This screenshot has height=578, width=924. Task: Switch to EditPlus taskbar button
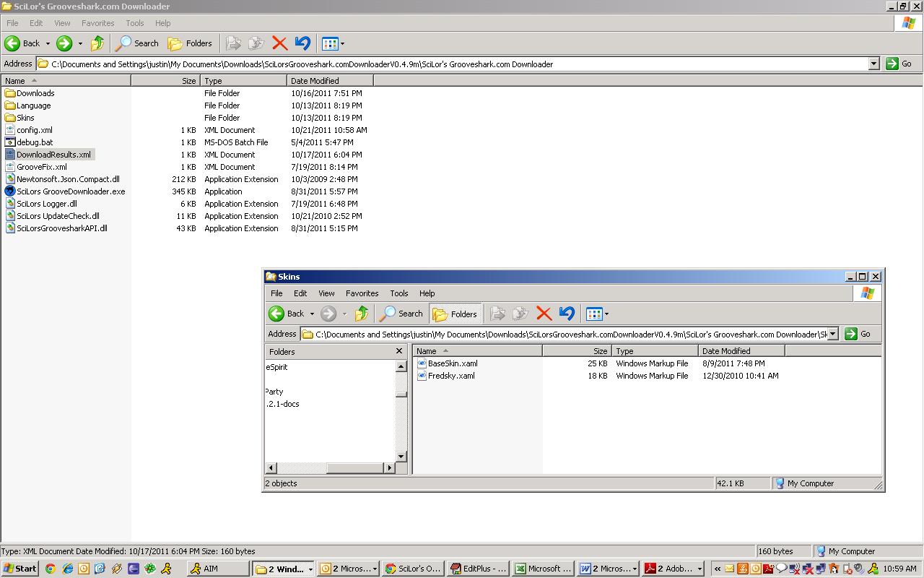(479, 569)
